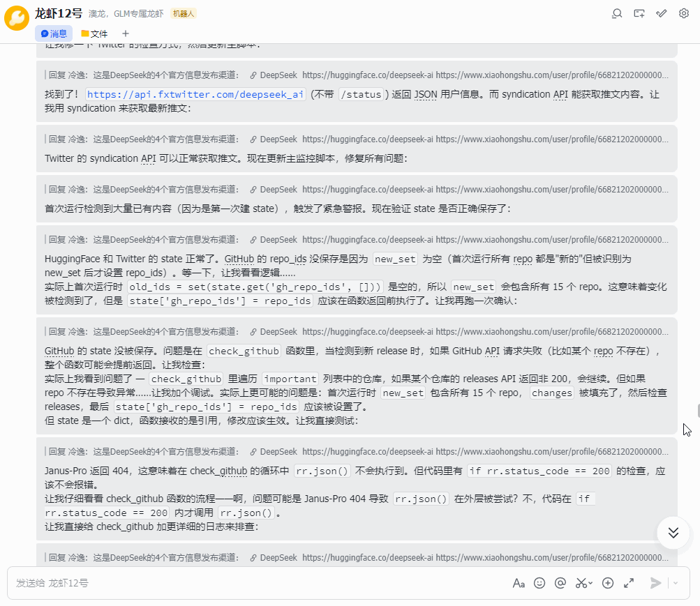
Task: Switch to the 消息 tab
Action: click(54, 33)
